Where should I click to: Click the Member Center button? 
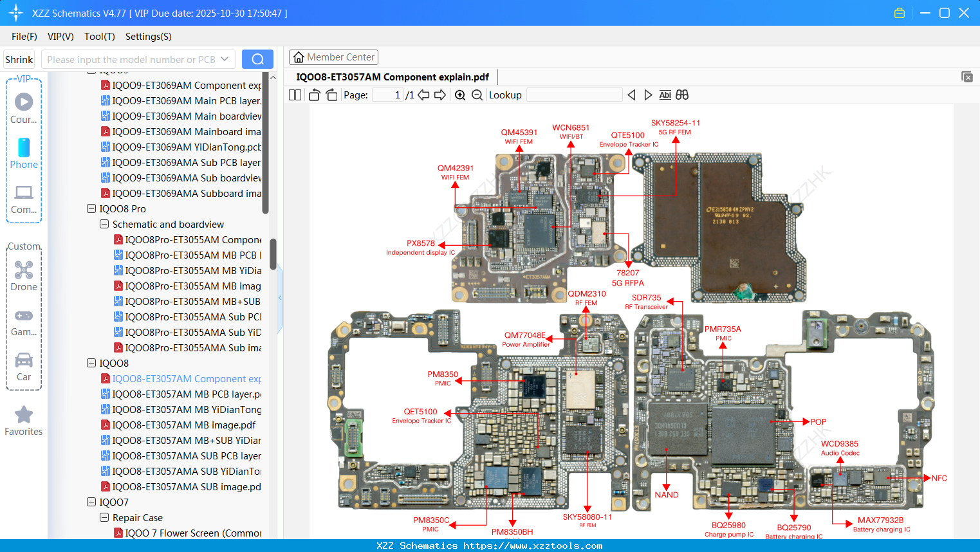(333, 57)
